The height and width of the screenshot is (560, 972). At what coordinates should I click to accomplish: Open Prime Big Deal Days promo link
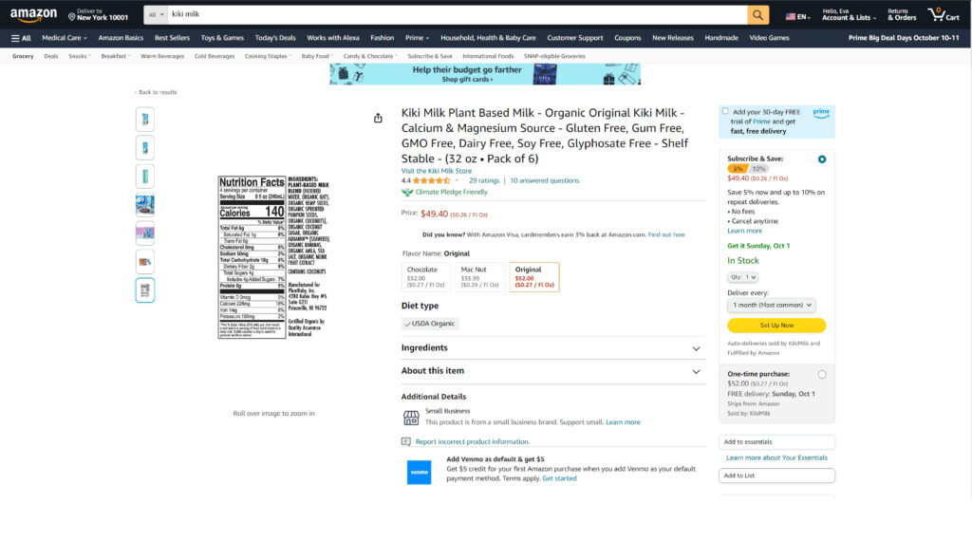(x=904, y=38)
